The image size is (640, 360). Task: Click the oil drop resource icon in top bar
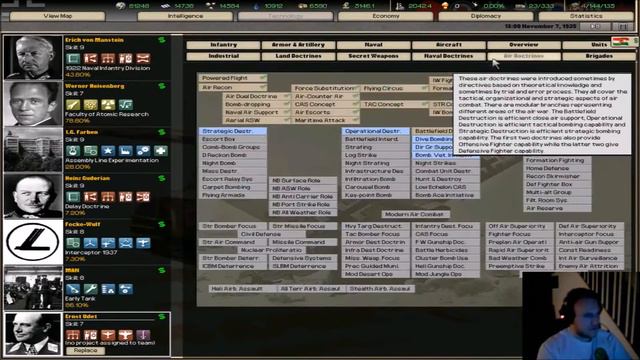click(x=257, y=6)
